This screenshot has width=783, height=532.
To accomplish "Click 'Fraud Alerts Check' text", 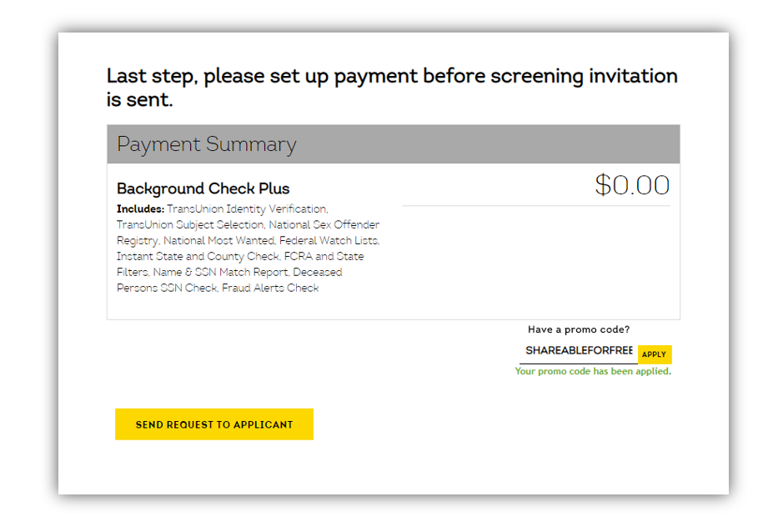I will (x=270, y=289).
